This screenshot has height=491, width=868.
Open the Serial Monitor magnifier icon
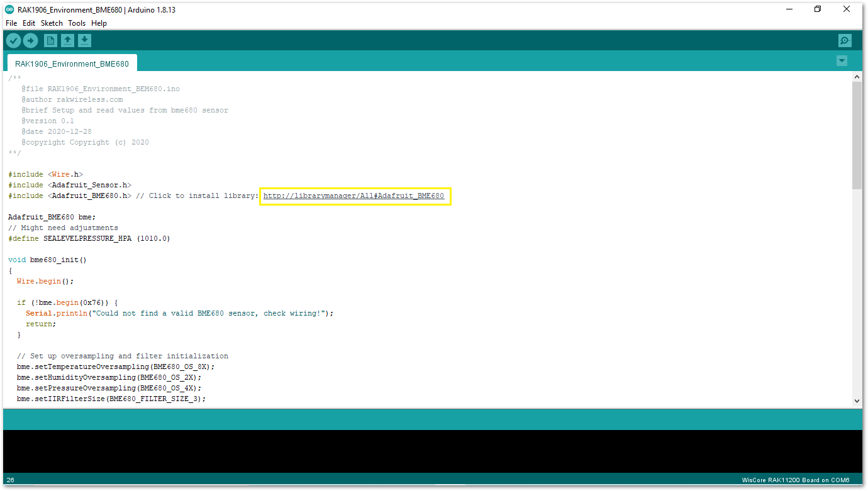point(845,41)
